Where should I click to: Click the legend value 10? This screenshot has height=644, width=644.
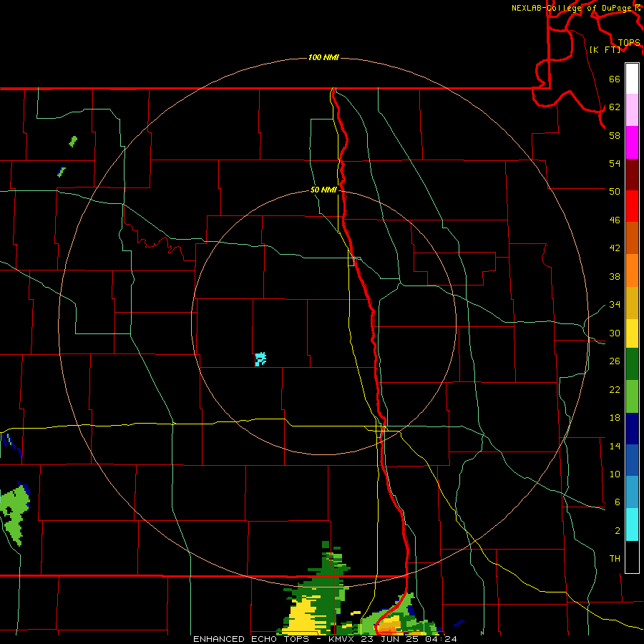[x=615, y=474]
